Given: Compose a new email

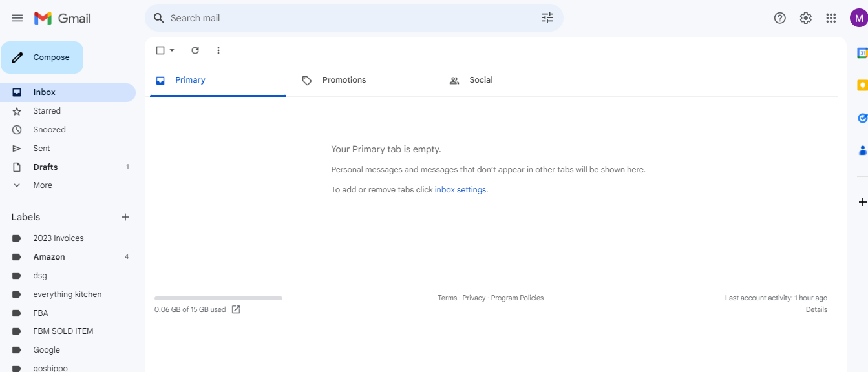Looking at the screenshot, I should coord(42,57).
